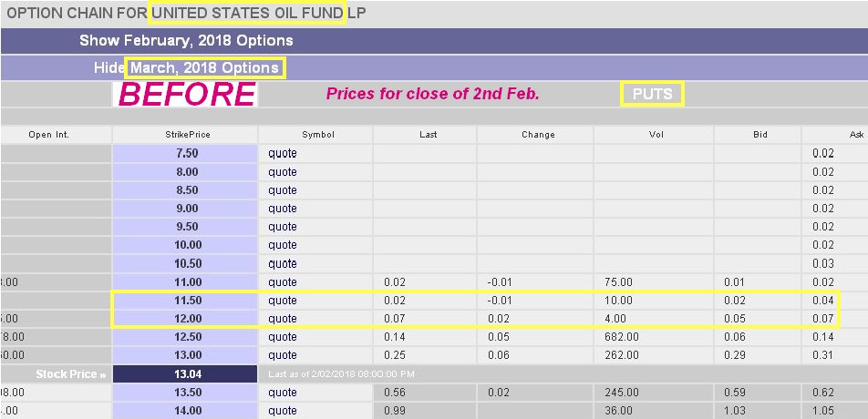
Task: Click the Symbol column header
Action: click(317, 134)
